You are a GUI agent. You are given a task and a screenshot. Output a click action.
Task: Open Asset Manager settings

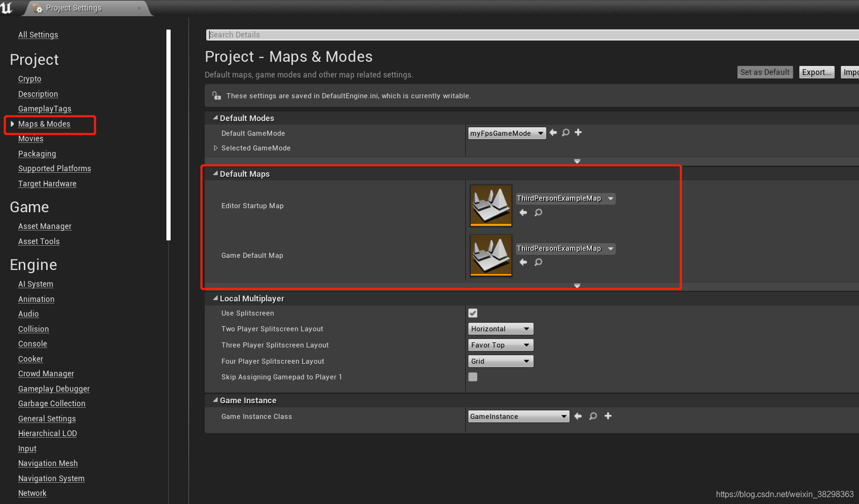click(45, 226)
